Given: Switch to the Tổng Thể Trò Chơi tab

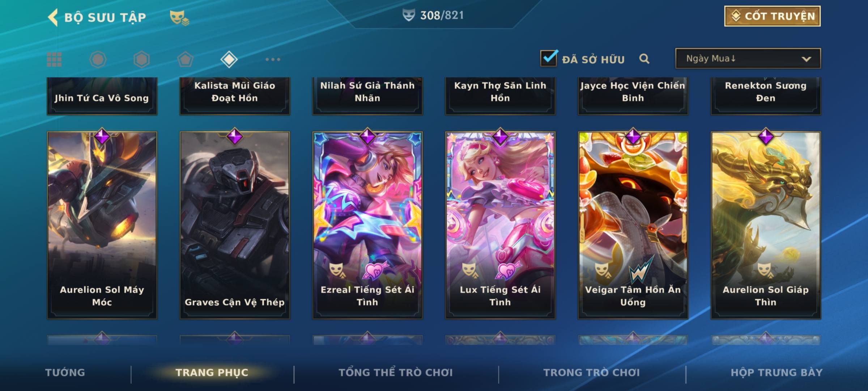Looking at the screenshot, I should pyautogui.click(x=396, y=373).
